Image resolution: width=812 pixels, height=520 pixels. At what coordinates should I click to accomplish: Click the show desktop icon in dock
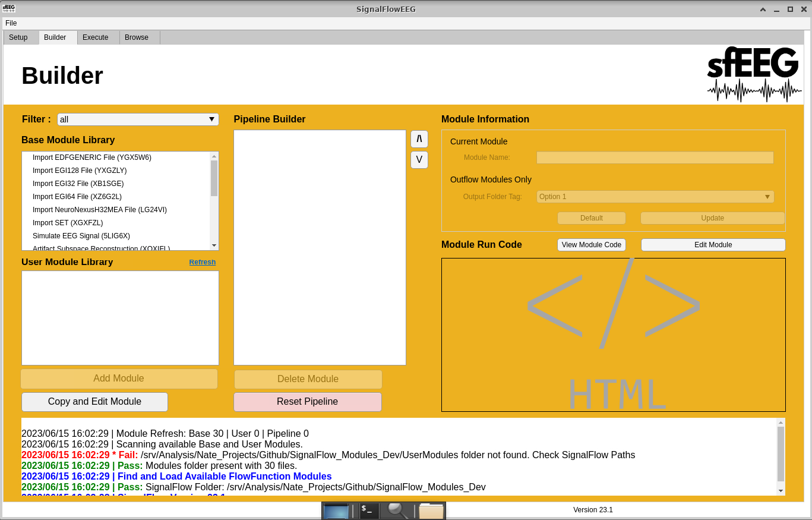pos(336,510)
